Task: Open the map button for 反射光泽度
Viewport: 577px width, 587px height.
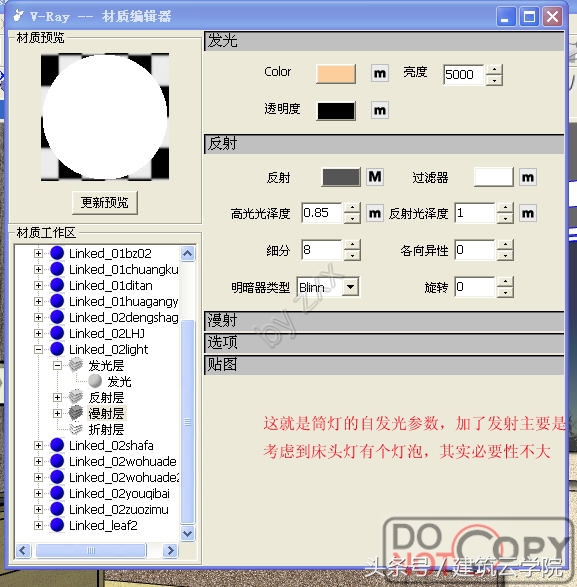Action: point(528,213)
